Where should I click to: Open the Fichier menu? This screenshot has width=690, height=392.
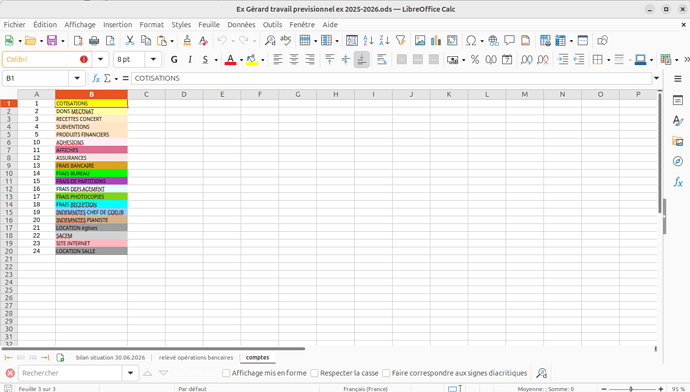coord(15,25)
